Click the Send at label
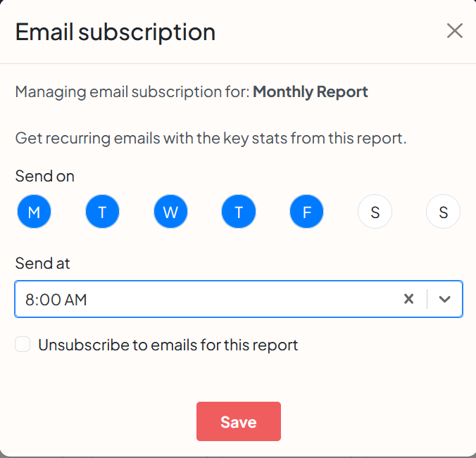 (x=42, y=263)
